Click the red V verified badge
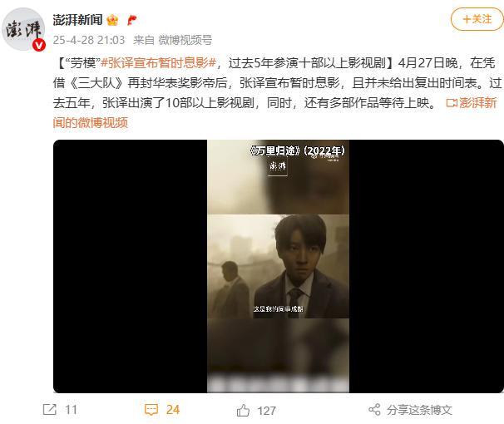This screenshot has height=424, width=504. click(39, 45)
